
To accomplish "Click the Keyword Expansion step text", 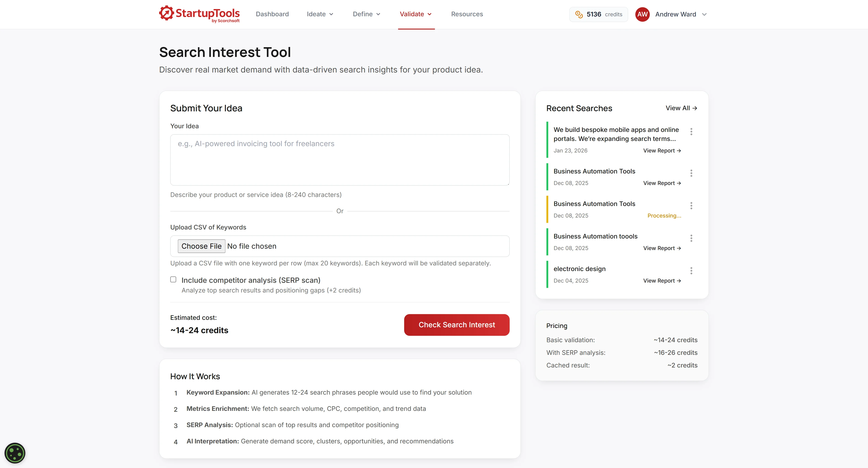I will coord(329,393).
